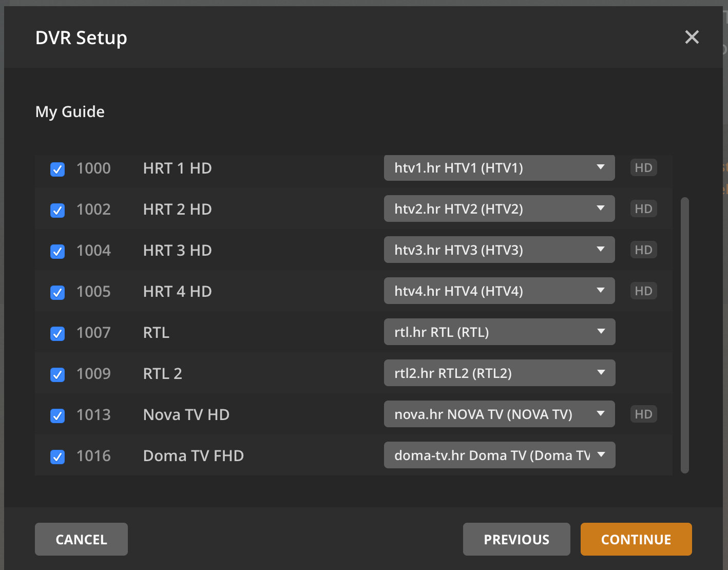
Task: Proceed with the CONTINUE button
Action: pos(636,539)
